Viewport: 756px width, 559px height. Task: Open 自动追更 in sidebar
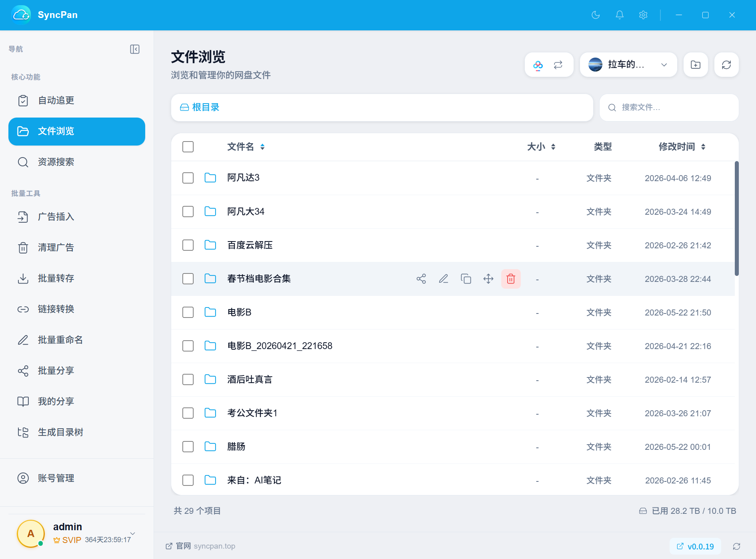coord(77,101)
